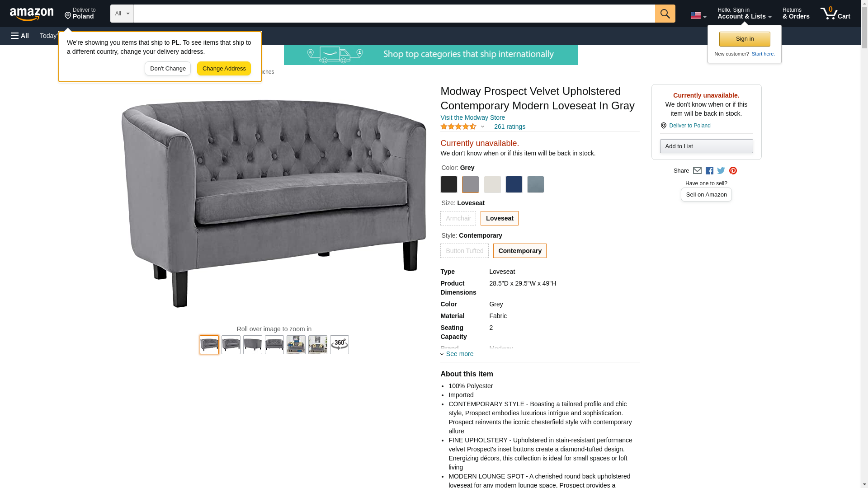Open the All hamburger menu
The image size is (868, 488).
pyautogui.click(x=20, y=36)
